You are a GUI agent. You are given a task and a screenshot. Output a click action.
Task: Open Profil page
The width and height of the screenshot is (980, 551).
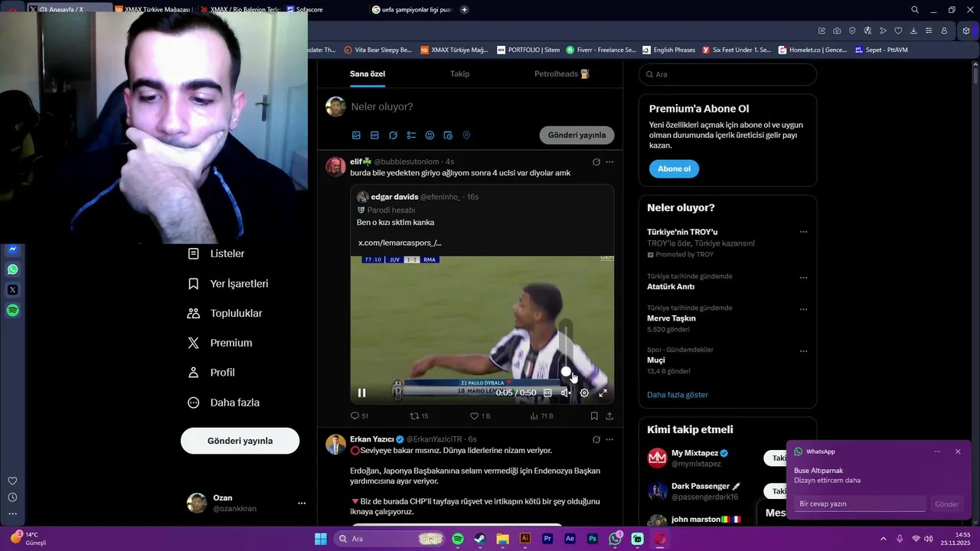(212, 373)
